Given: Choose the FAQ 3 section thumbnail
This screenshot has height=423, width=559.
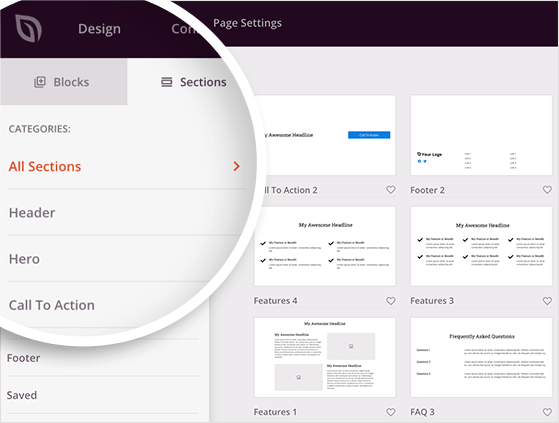Looking at the screenshot, I should (x=481, y=357).
